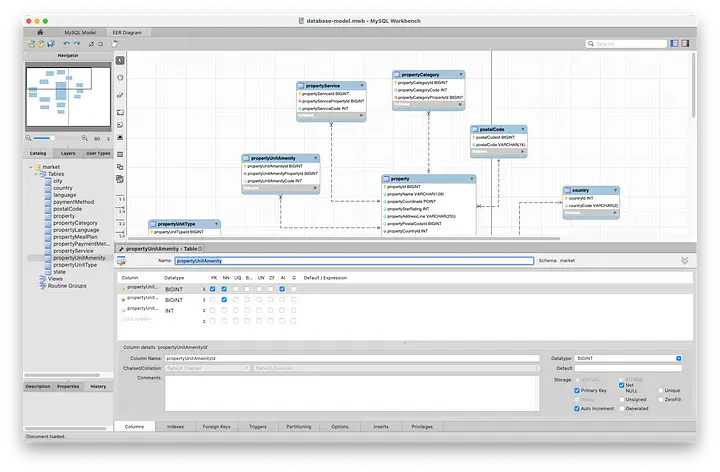Open the History sidebar tab

pos(98,387)
